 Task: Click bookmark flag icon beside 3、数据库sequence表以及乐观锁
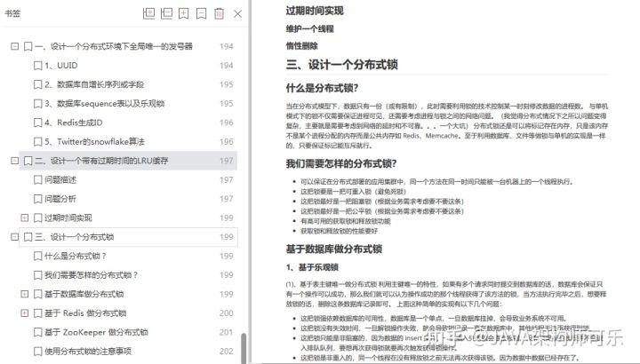(37, 104)
